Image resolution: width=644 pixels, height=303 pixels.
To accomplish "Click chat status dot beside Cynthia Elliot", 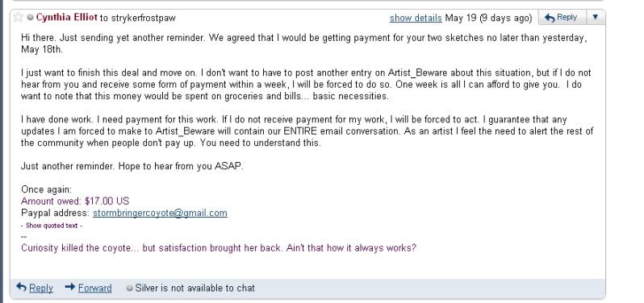I will click(x=31, y=18).
